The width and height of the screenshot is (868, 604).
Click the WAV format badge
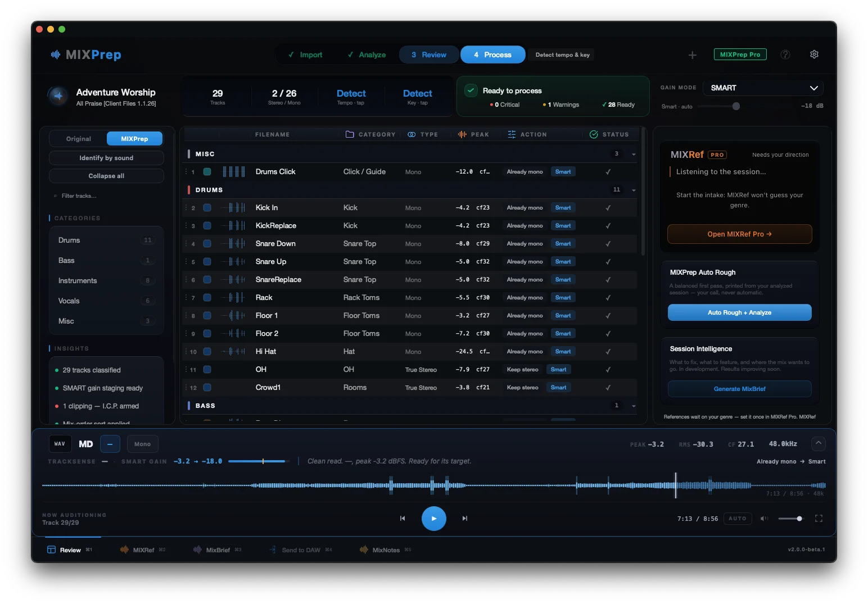tap(60, 444)
